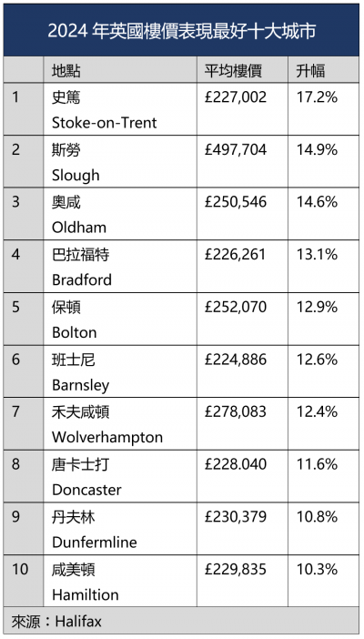The image size is (364, 639).
Task: Select the Oldham row's 14.6% increase
Action: tap(317, 202)
